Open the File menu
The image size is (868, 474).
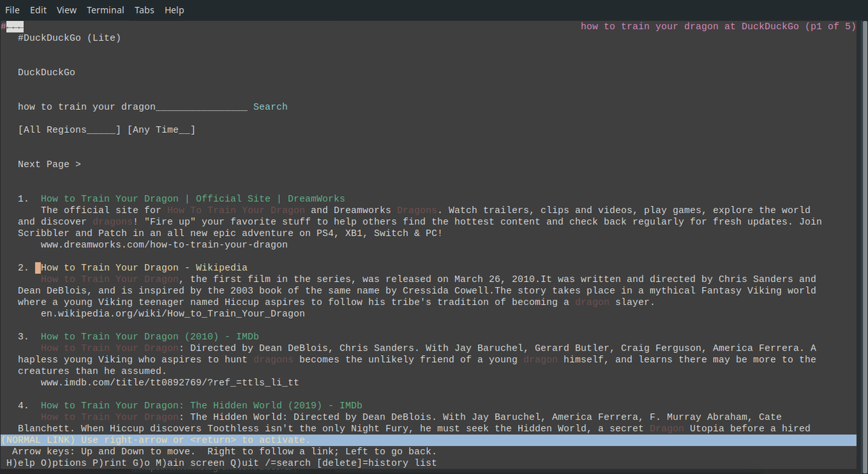point(12,10)
